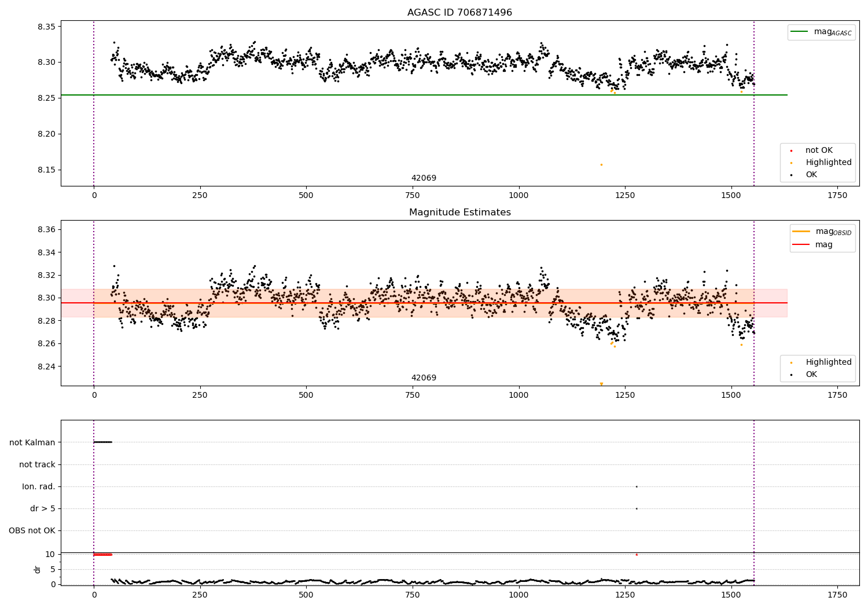Click the 8.26 tick label
The width and height of the screenshot is (868, 608).
(x=46, y=344)
